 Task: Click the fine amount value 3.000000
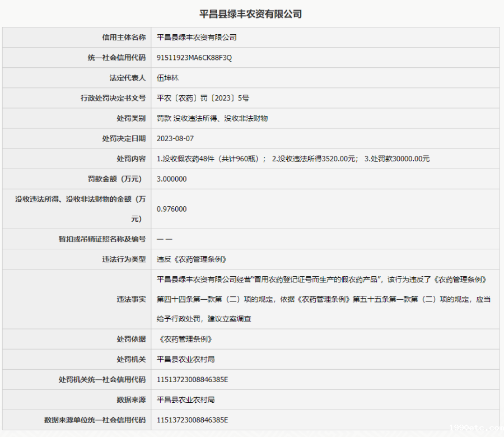172,179
